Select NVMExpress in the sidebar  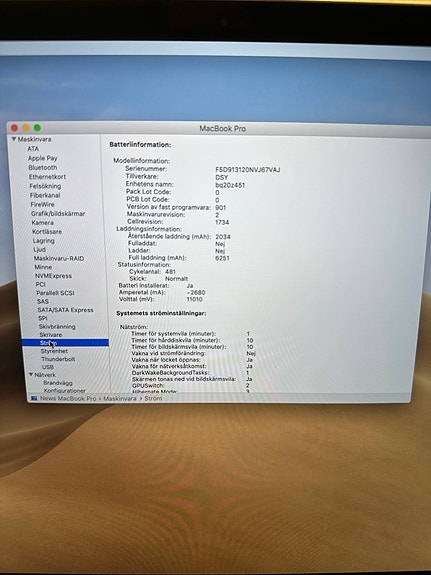[53, 276]
